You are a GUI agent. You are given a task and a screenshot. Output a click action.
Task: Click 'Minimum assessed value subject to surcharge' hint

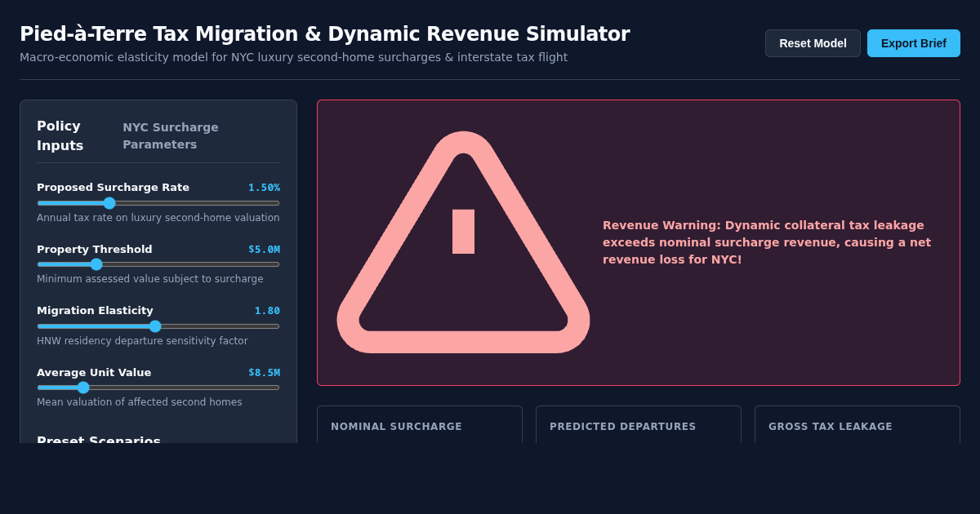pos(150,279)
